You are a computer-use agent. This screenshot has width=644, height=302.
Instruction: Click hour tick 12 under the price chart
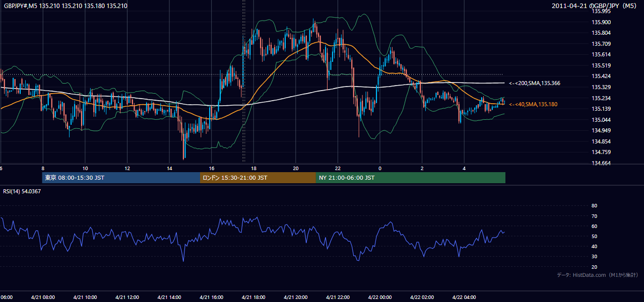pyautogui.click(x=127, y=168)
